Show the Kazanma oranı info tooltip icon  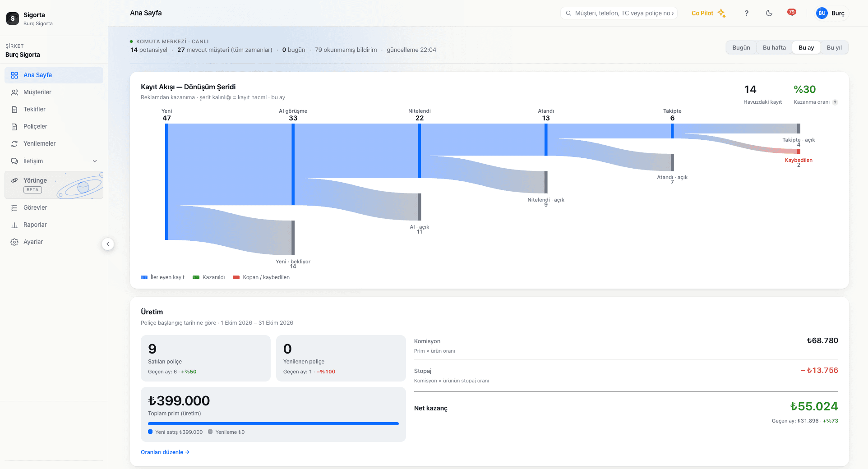point(835,102)
